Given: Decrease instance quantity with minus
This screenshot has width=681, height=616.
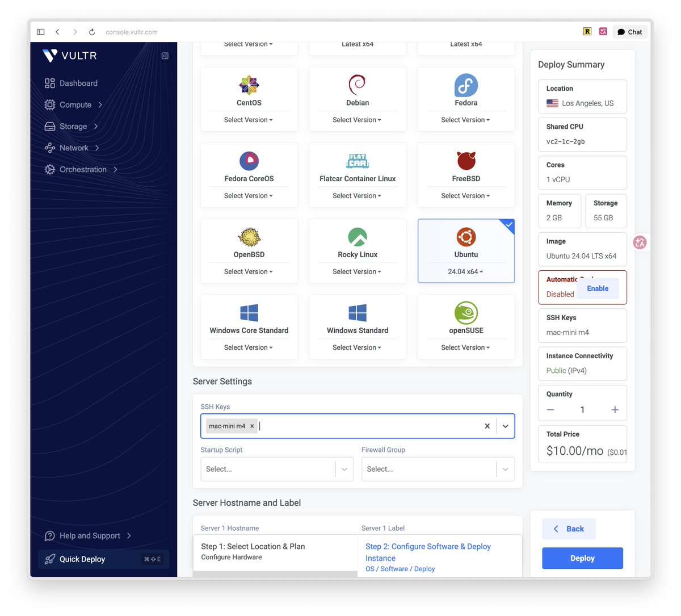Looking at the screenshot, I should [550, 410].
